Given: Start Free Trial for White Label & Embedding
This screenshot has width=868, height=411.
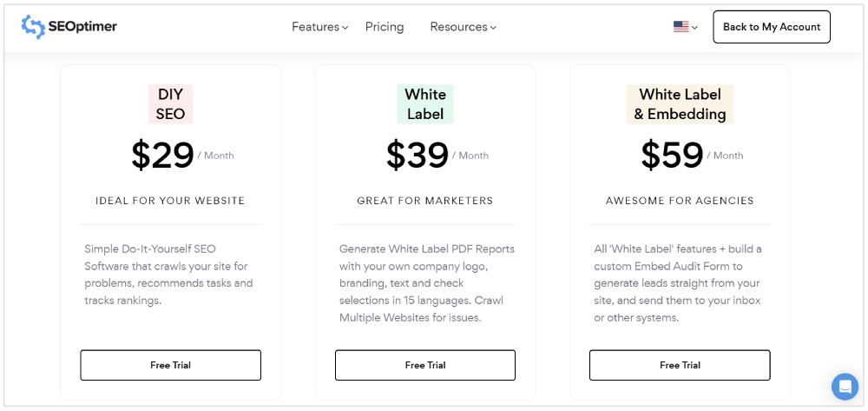Looking at the screenshot, I should pos(680,365).
